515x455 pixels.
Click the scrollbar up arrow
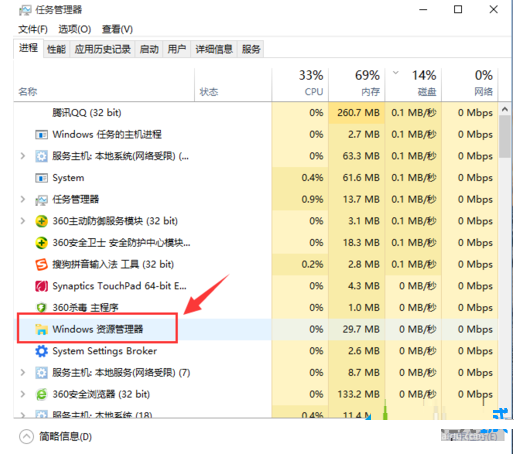click(x=505, y=109)
